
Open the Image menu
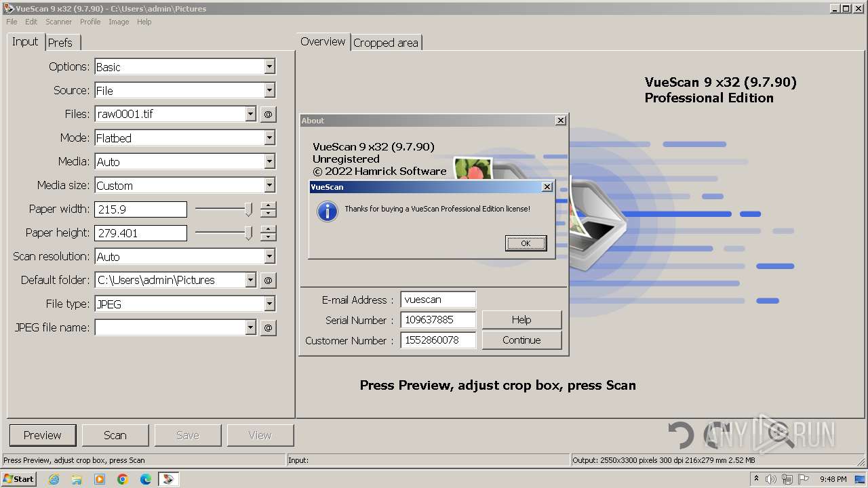coord(119,22)
